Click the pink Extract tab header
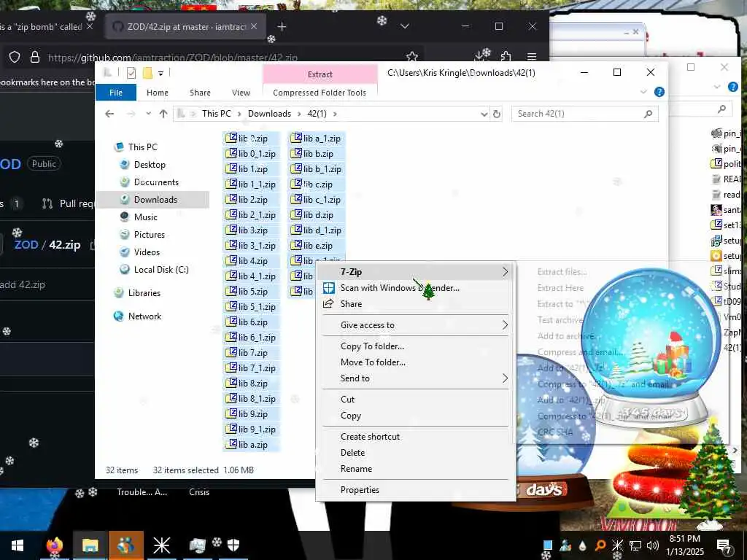The width and height of the screenshot is (747, 560). (320, 74)
